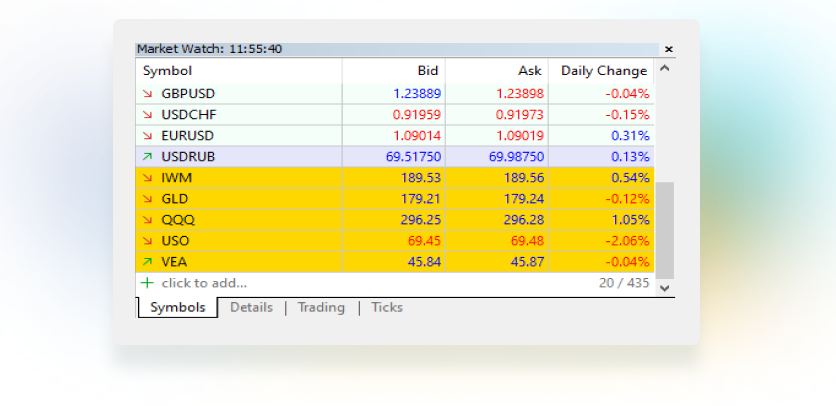Click the green up arrow beside VEA
Viewport: 836px width, 406px height.
coord(148,262)
